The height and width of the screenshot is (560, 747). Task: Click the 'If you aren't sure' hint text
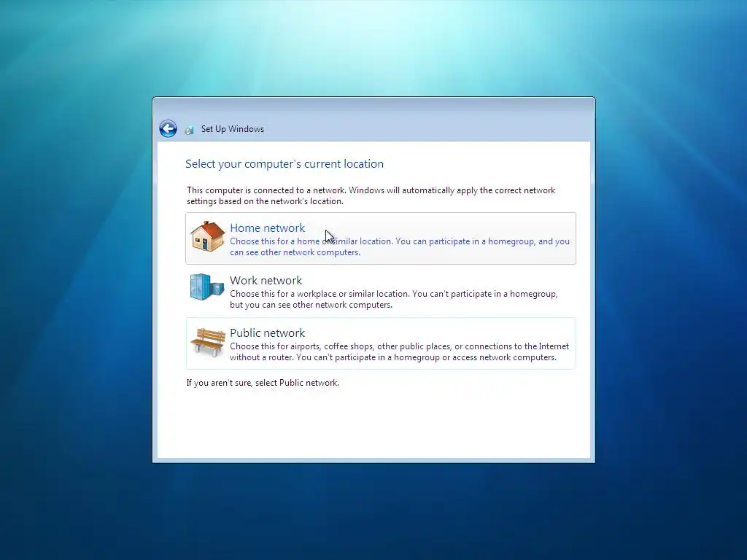coord(263,383)
